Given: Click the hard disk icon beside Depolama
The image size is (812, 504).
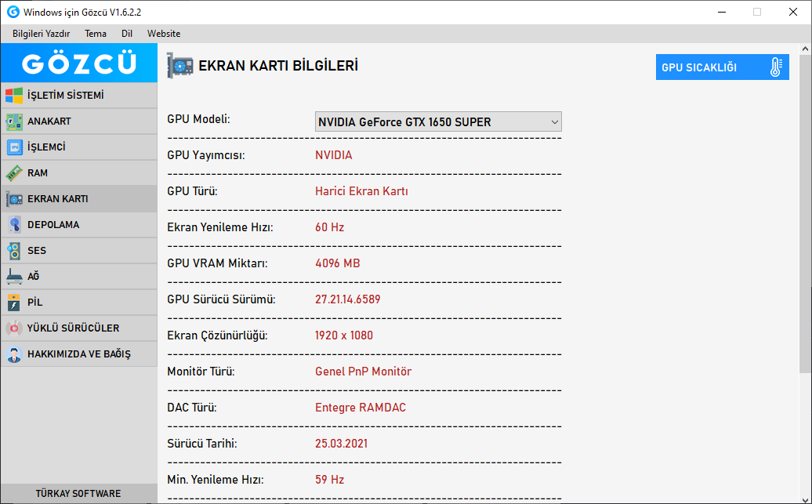Looking at the screenshot, I should pos(14,225).
